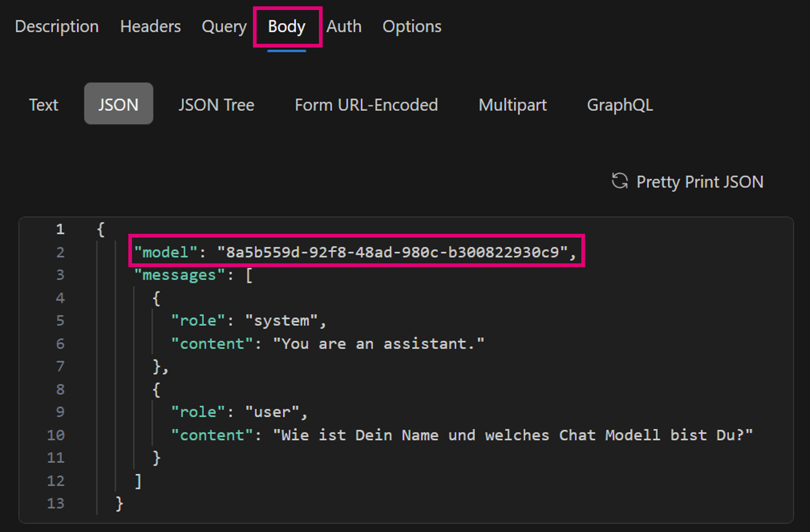Switch body view to JSON Tree
This screenshot has height=532, width=810.
tap(216, 104)
